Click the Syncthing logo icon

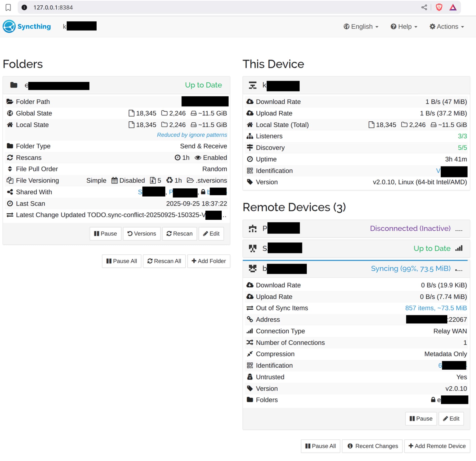tap(9, 26)
